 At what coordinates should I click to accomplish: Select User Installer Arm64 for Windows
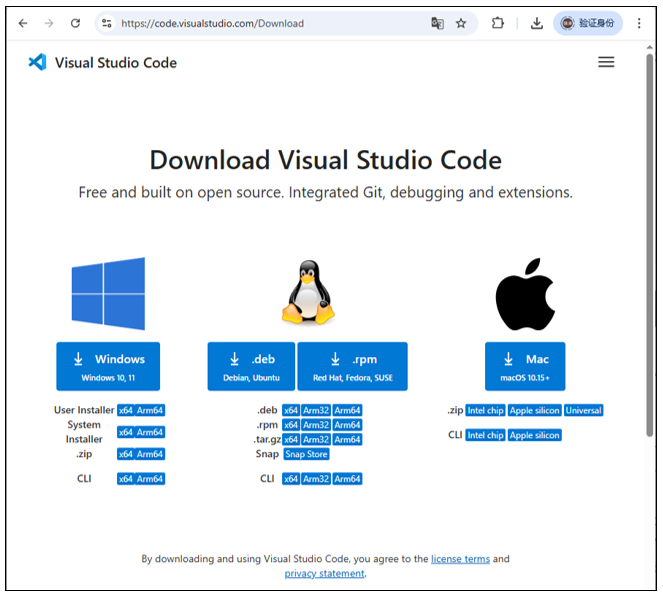(x=150, y=410)
